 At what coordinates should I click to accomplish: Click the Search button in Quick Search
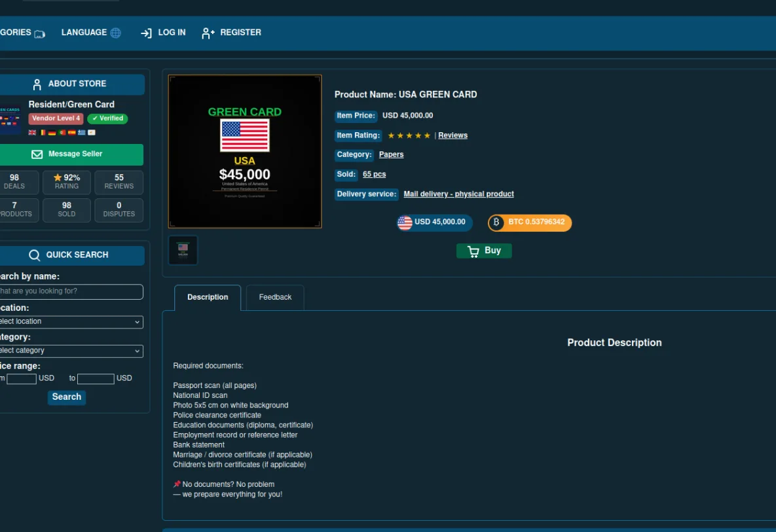point(67,397)
